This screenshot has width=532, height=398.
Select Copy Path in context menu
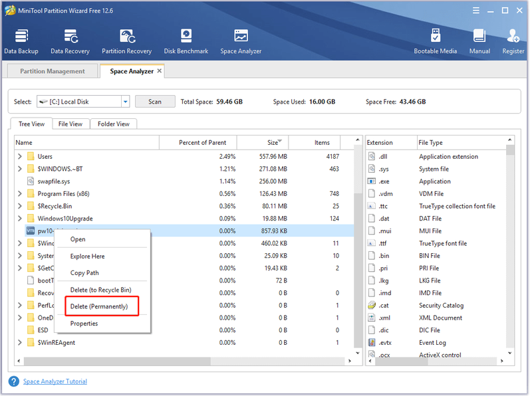click(x=85, y=274)
